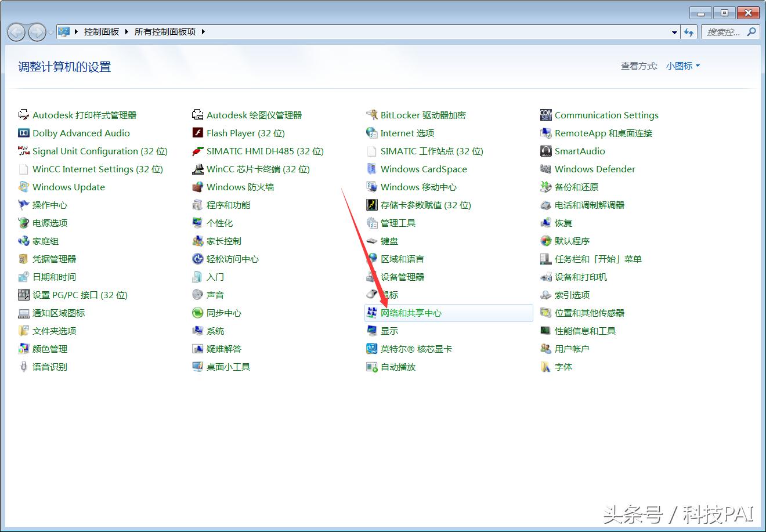The width and height of the screenshot is (766, 532).
Task: Open the Network and Sharing Center icon
Action: [371, 313]
